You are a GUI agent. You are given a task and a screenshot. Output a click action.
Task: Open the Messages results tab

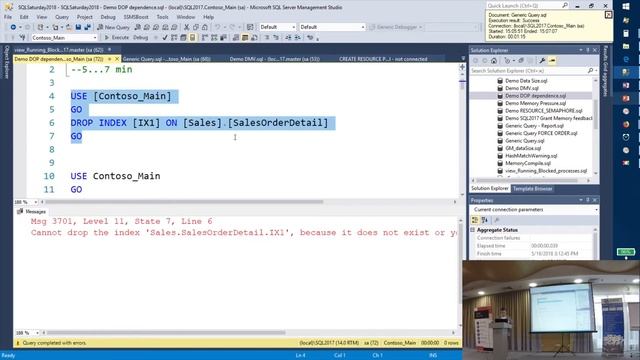click(32, 211)
